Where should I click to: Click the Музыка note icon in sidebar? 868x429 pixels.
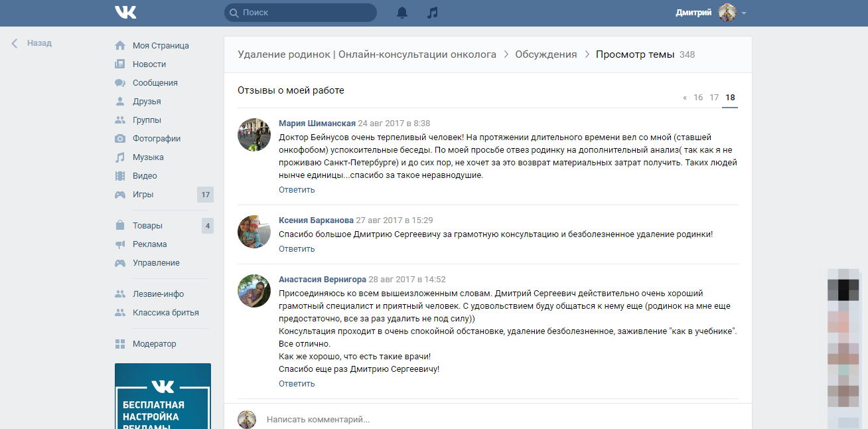pyautogui.click(x=120, y=157)
